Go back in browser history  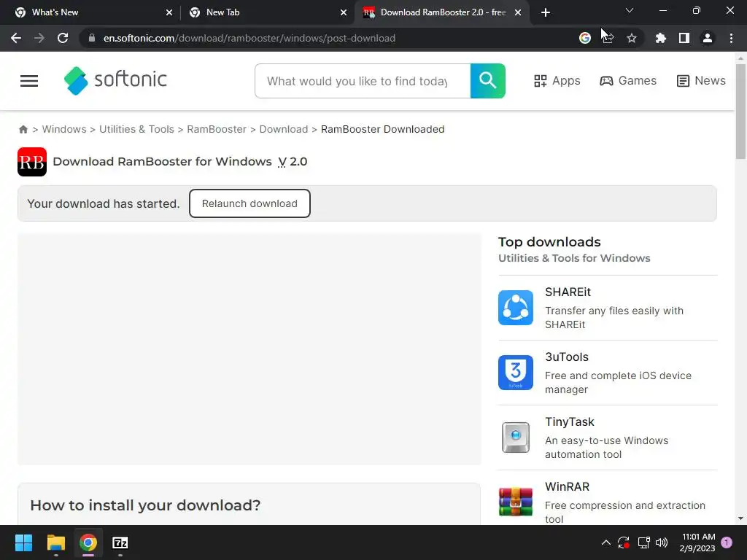[16, 38]
